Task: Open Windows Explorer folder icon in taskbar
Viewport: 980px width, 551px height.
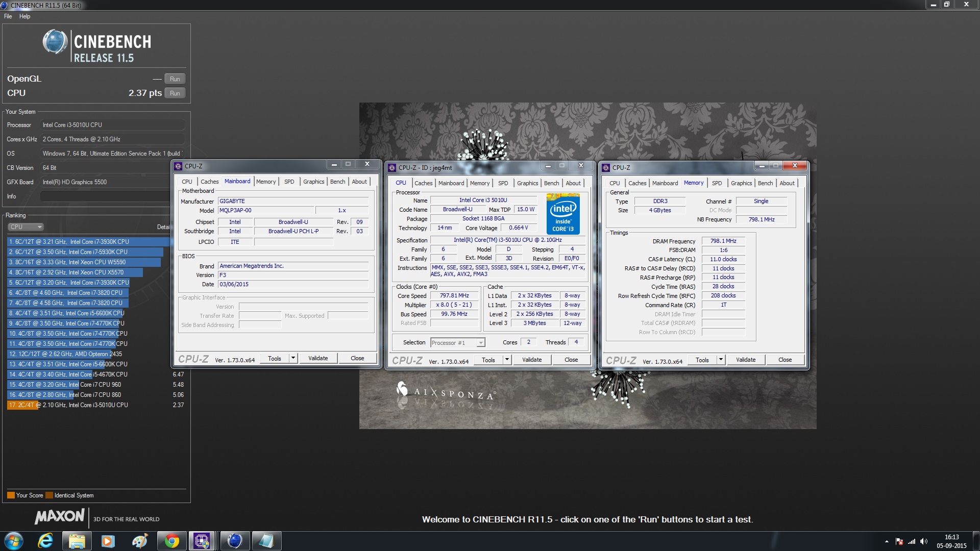Action: [x=77, y=541]
